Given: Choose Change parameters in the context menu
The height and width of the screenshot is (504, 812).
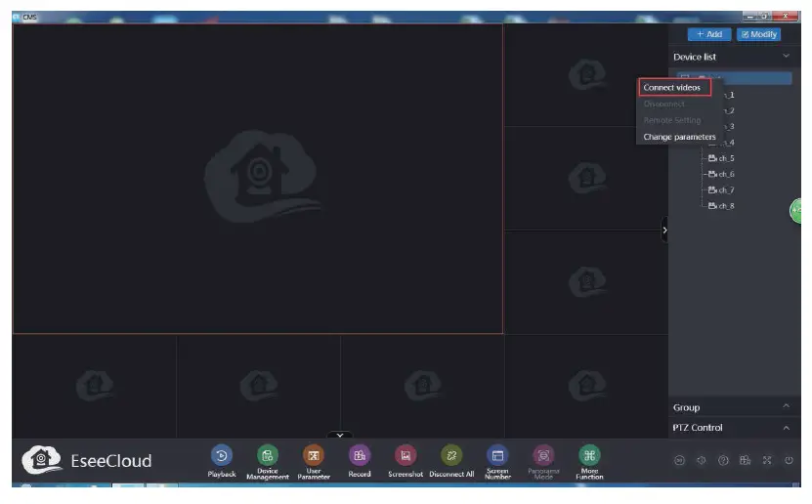Looking at the screenshot, I should click(x=679, y=137).
